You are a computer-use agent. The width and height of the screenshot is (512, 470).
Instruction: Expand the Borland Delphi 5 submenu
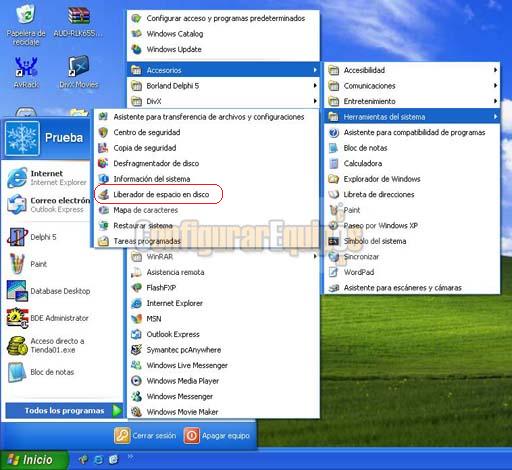tap(223, 86)
